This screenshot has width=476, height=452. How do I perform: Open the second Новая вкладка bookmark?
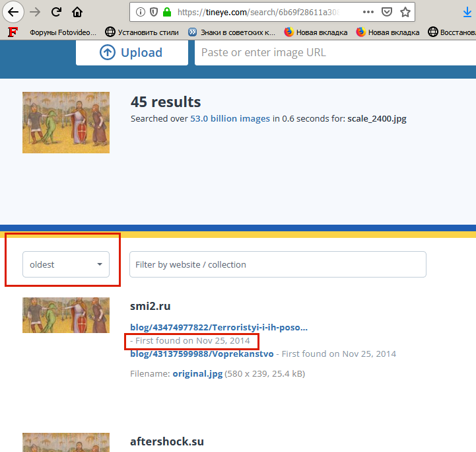click(x=388, y=32)
